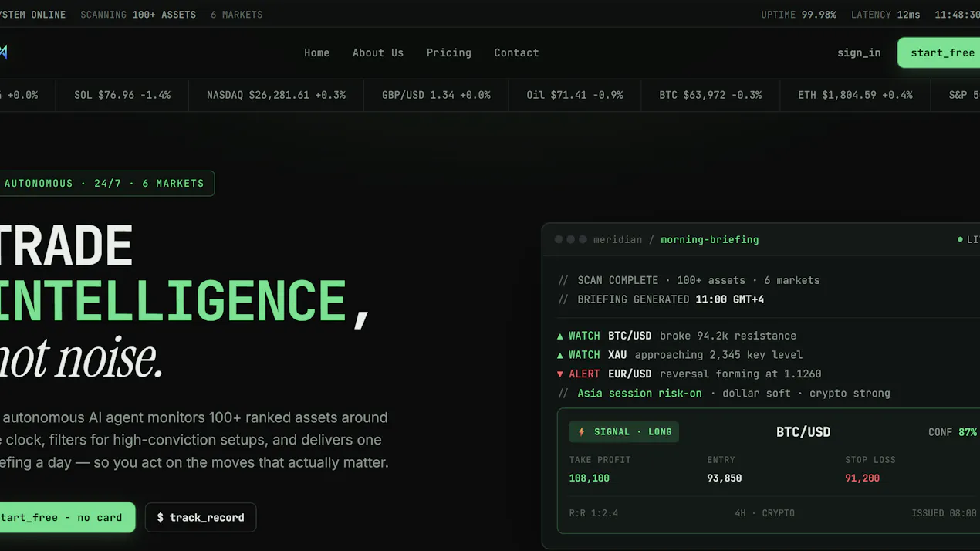Click the SIGNAL · LONG badge
This screenshot has width=980, height=551.
click(624, 432)
